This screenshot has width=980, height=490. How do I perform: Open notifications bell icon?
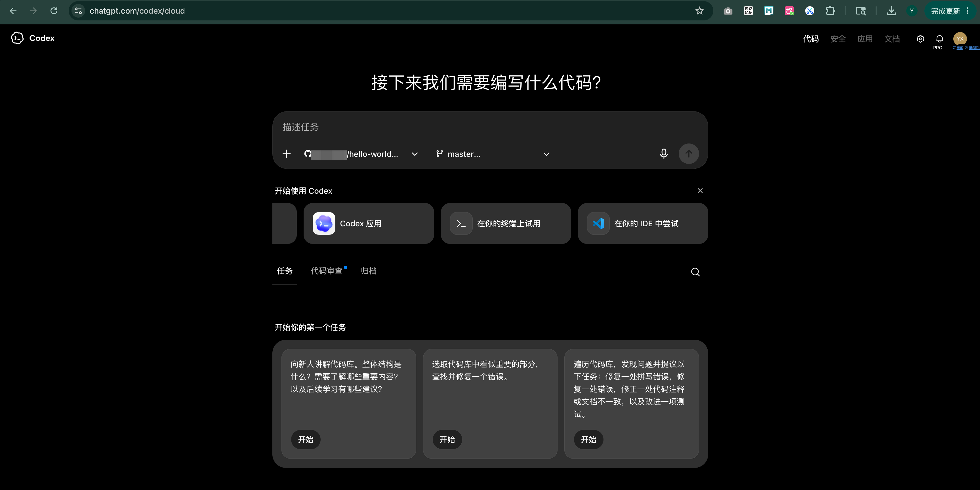click(x=940, y=39)
